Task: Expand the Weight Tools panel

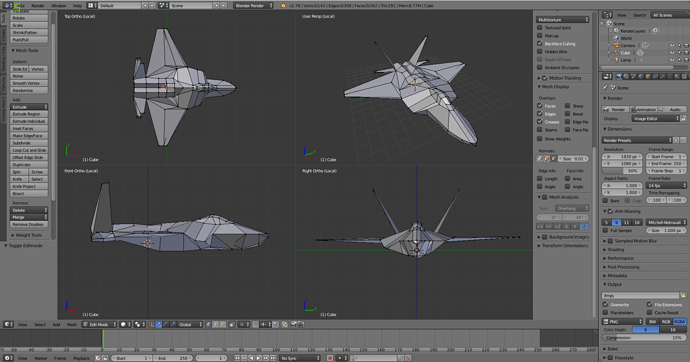Action: 26,235
